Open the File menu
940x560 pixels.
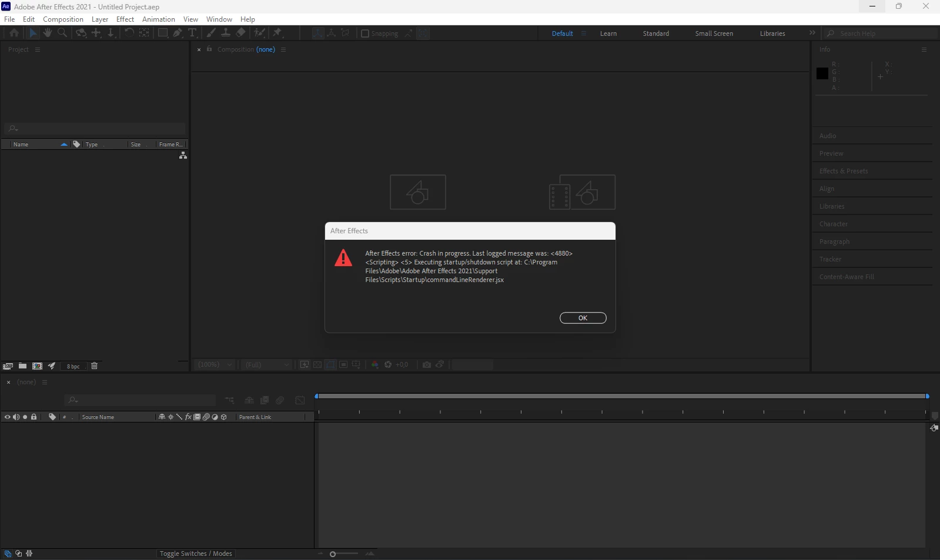[x=9, y=19]
